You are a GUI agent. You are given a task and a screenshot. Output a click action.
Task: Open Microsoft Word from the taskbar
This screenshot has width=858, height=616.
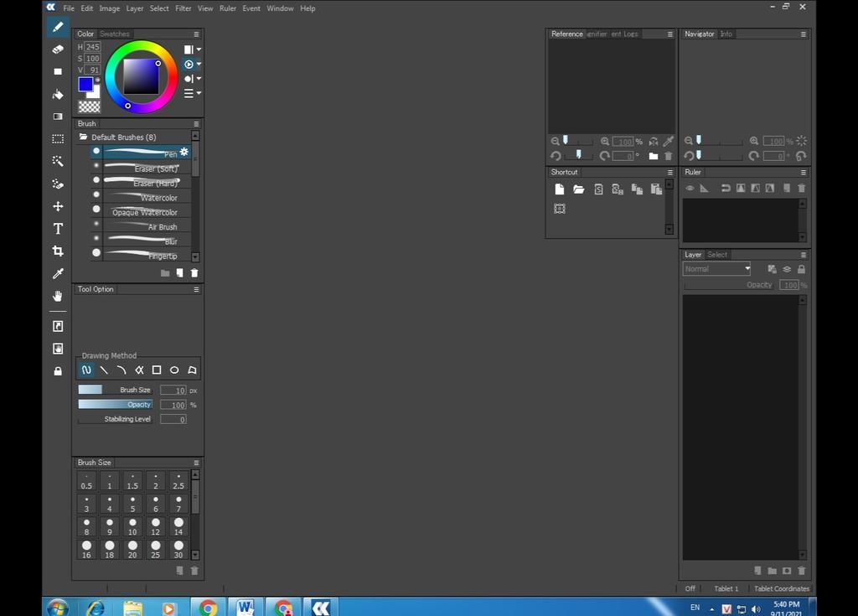pyautogui.click(x=246, y=608)
